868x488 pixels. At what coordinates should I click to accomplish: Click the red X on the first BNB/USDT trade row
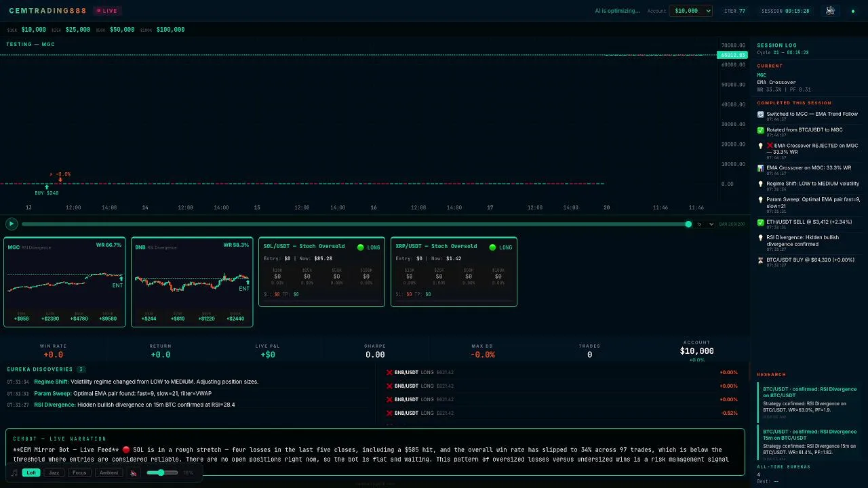(389, 372)
